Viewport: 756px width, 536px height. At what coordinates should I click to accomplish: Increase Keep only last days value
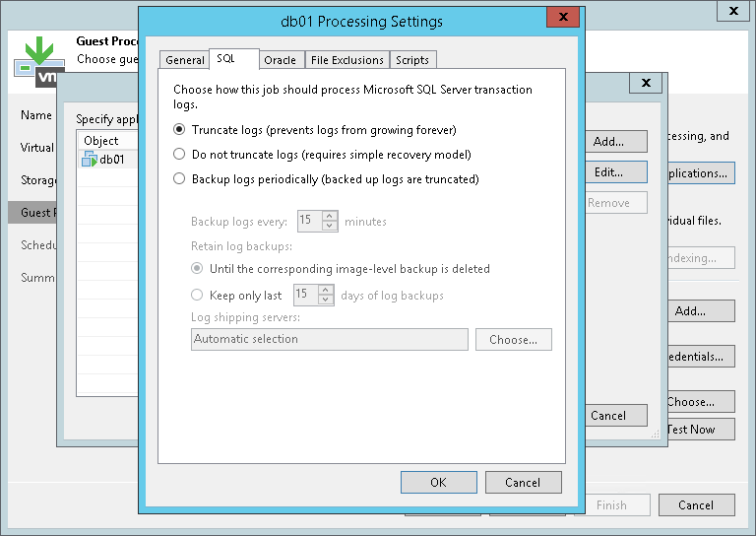click(x=326, y=290)
